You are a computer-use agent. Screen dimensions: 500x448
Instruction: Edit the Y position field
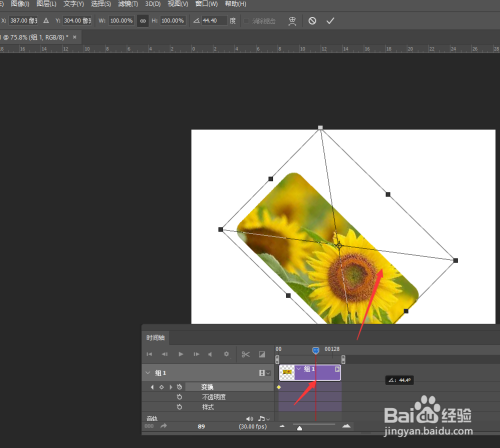point(77,21)
